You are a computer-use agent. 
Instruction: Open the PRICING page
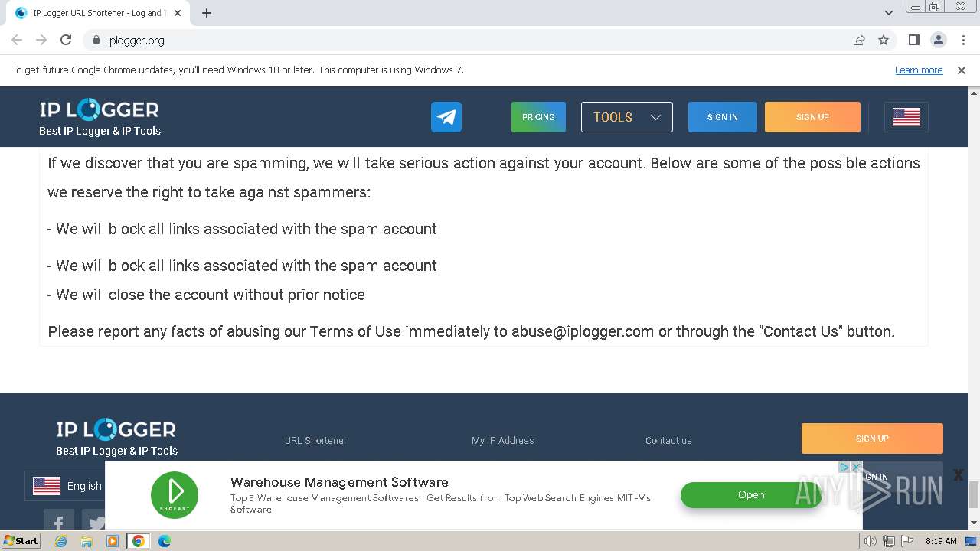[x=538, y=117]
